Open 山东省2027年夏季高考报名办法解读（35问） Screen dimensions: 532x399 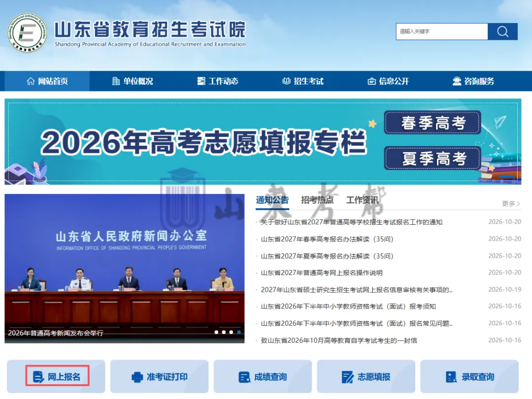click(x=327, y=256)
